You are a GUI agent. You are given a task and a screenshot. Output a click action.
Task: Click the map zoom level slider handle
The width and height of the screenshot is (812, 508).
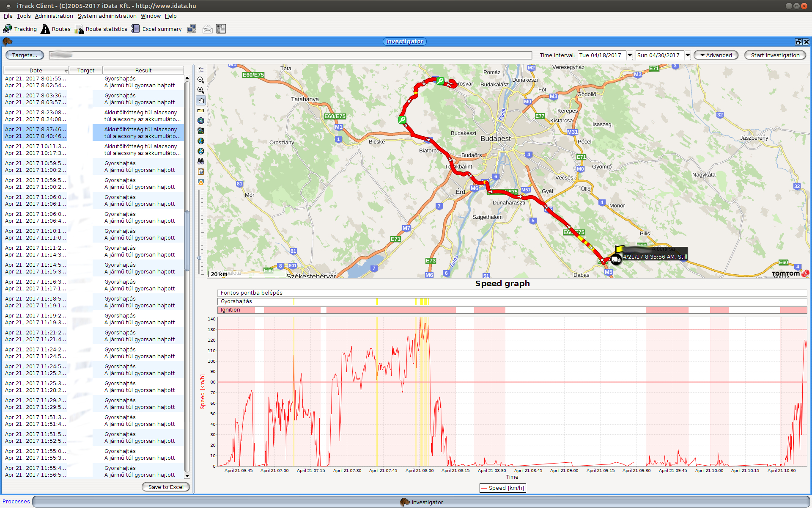200,257
